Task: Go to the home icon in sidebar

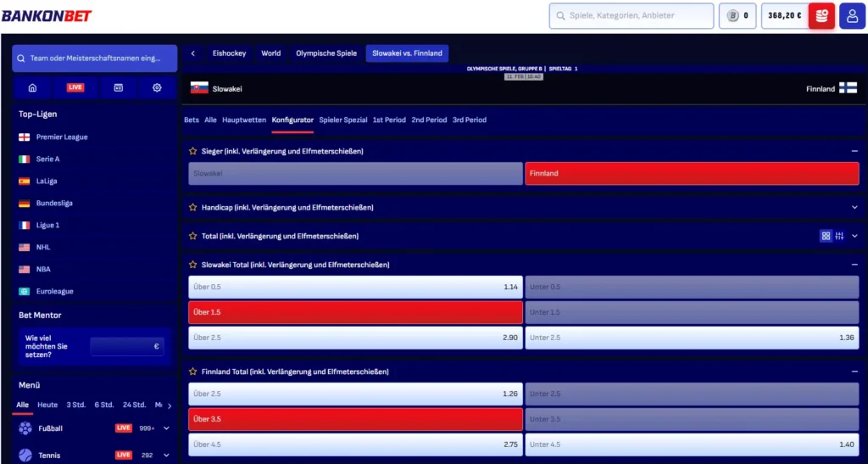Action: [33, 87]
